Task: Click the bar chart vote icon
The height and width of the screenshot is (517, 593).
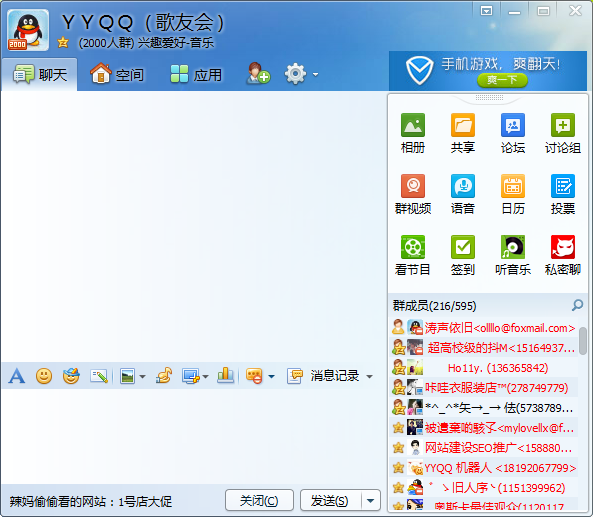Action: coord(225,376)
